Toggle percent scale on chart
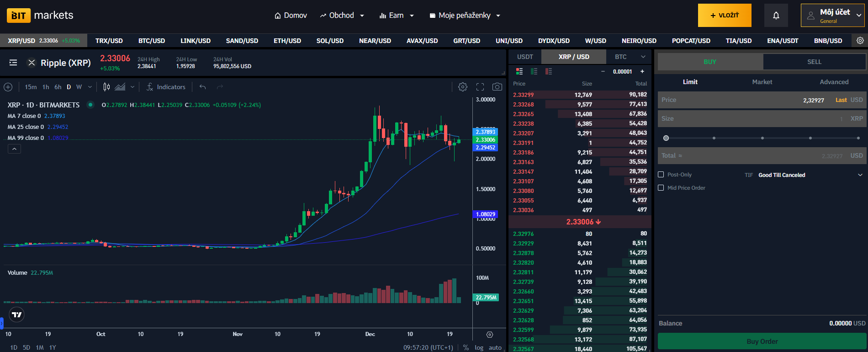 [x=466, y=347]
